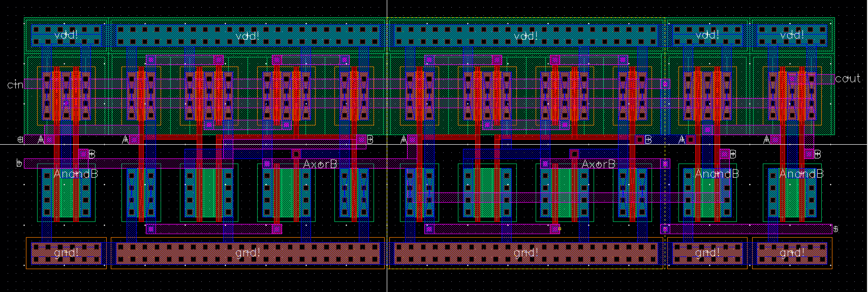Click the leftmost "AnandB" label
The height and width of the screenshot is (292, 868).
point(76,174)
